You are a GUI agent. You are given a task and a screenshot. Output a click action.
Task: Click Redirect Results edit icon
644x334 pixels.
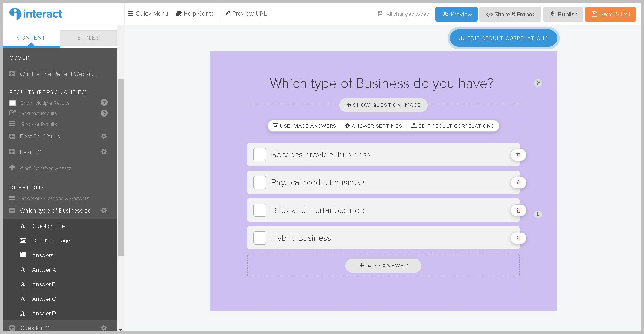click(12, 113)
